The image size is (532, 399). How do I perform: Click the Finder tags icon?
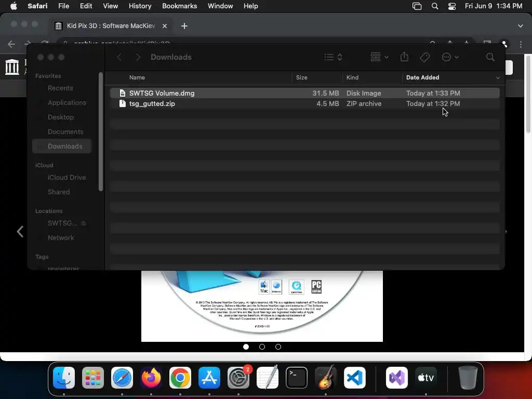(x=425, y=57)
